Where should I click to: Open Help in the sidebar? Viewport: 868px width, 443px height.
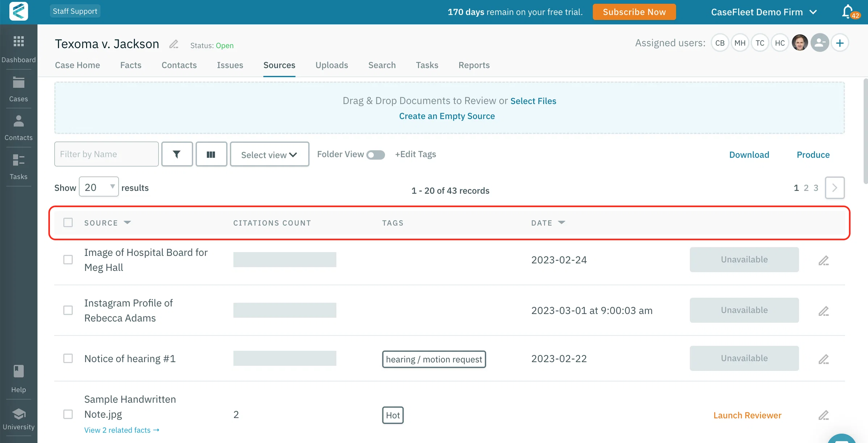[x=18, y=379]
